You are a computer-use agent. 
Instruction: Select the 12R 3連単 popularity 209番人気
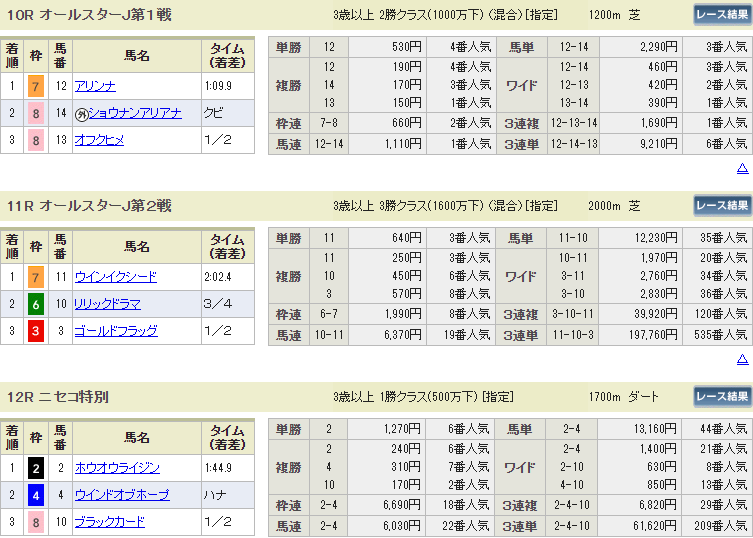[721, 526]
